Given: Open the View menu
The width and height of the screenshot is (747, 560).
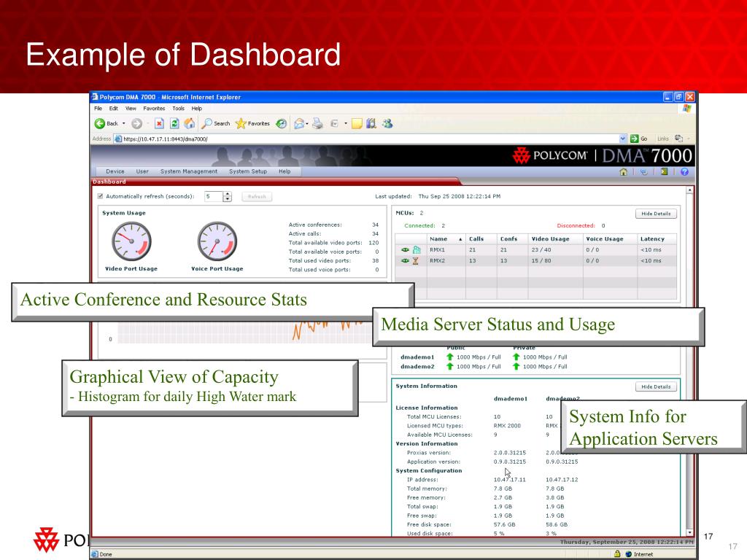Looking at the screenshot, I should (131, 109).
